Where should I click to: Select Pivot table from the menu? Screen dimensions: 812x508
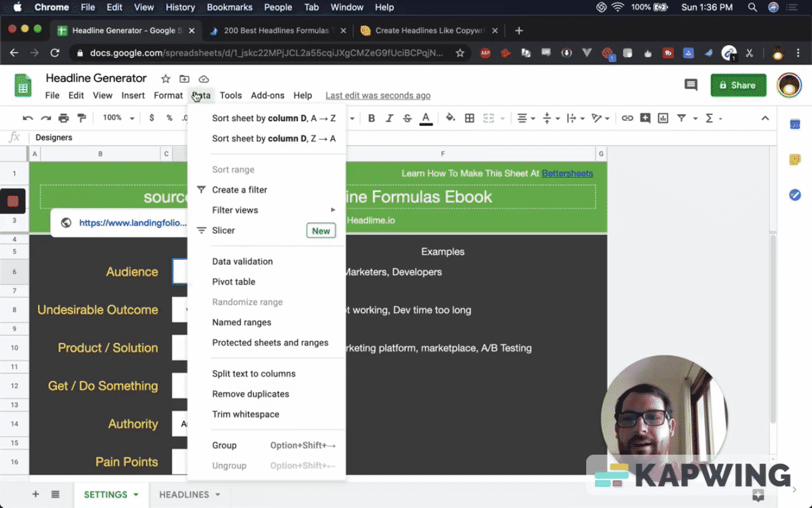click(266, 282)
